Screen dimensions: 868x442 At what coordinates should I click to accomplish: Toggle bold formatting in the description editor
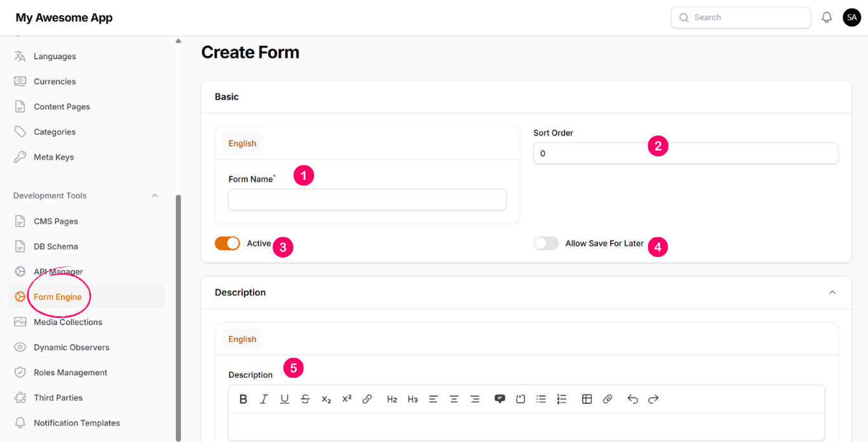pos(243,399)
